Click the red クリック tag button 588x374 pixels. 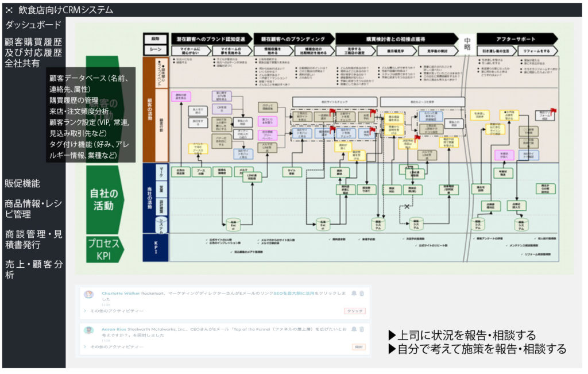(x=354, y=311)
